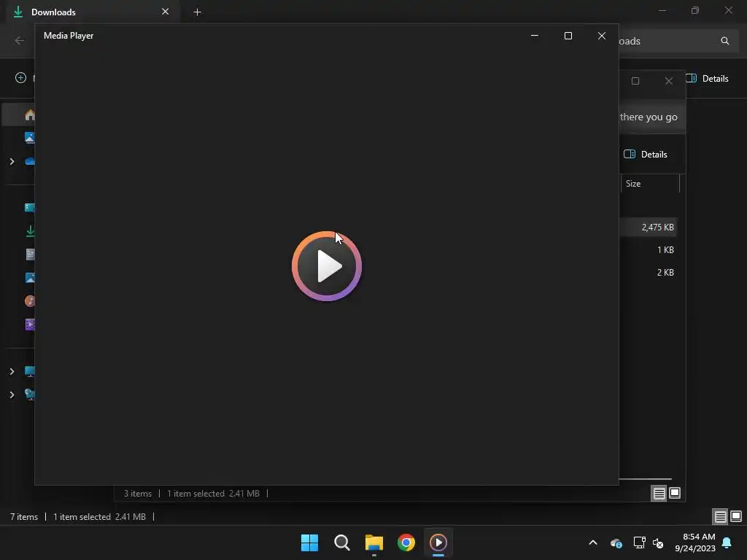Maximize the Media Player window
The height and width of the screenshot is (560, 747).
(568, 36)
